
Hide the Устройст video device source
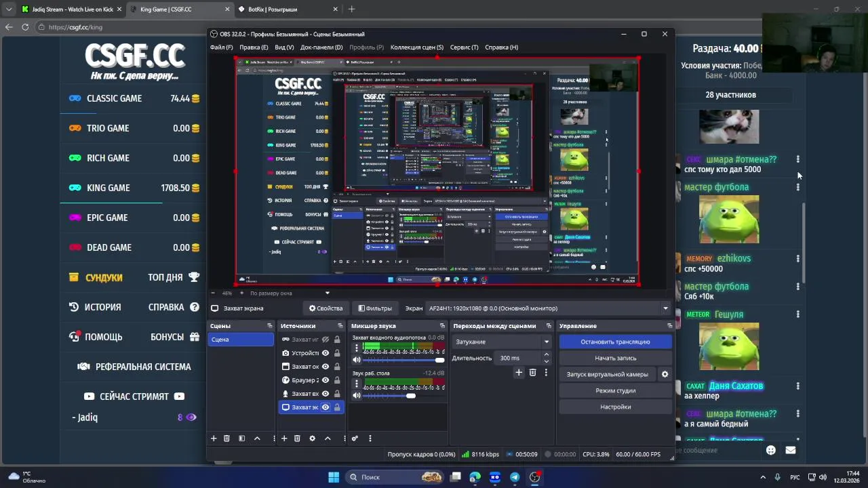(x=325, y=353)
